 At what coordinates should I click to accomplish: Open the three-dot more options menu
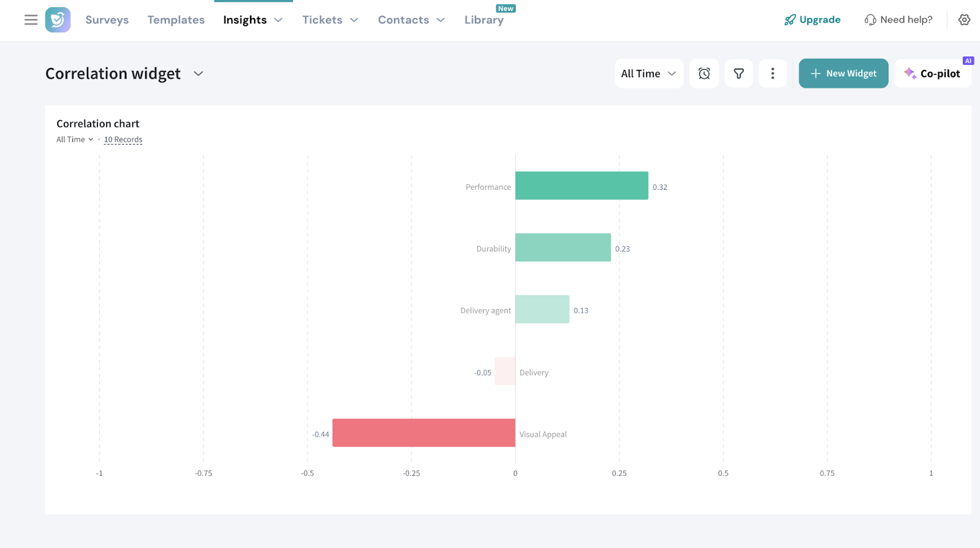point(772,73)
